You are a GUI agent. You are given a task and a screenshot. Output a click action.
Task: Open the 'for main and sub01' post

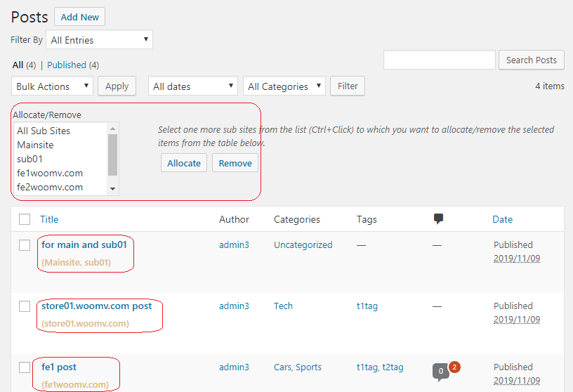[84, 245]
